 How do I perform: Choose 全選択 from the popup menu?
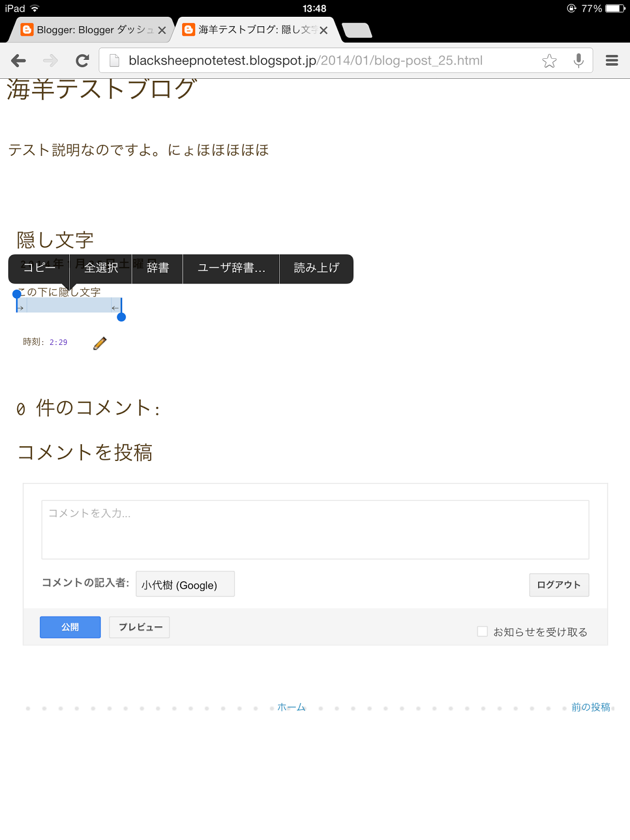(101, 268)
